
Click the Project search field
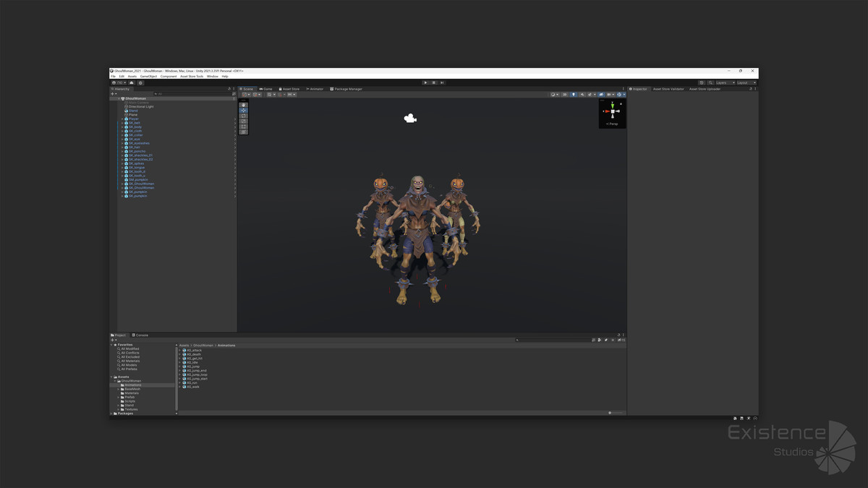[x=552, y=340]
